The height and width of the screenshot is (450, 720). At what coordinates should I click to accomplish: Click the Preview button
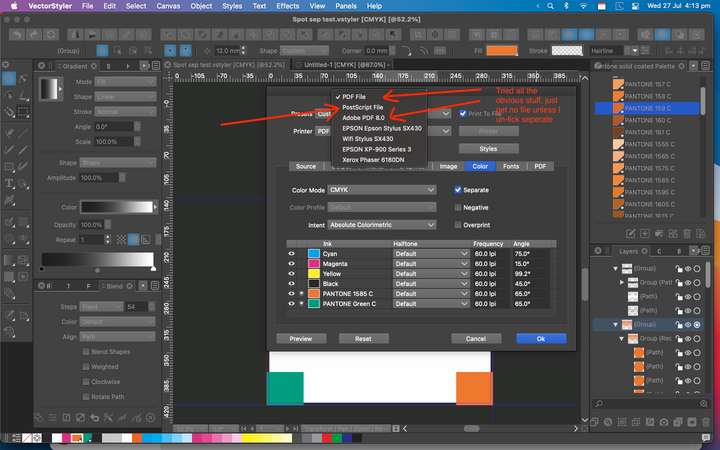click(301, 339)
